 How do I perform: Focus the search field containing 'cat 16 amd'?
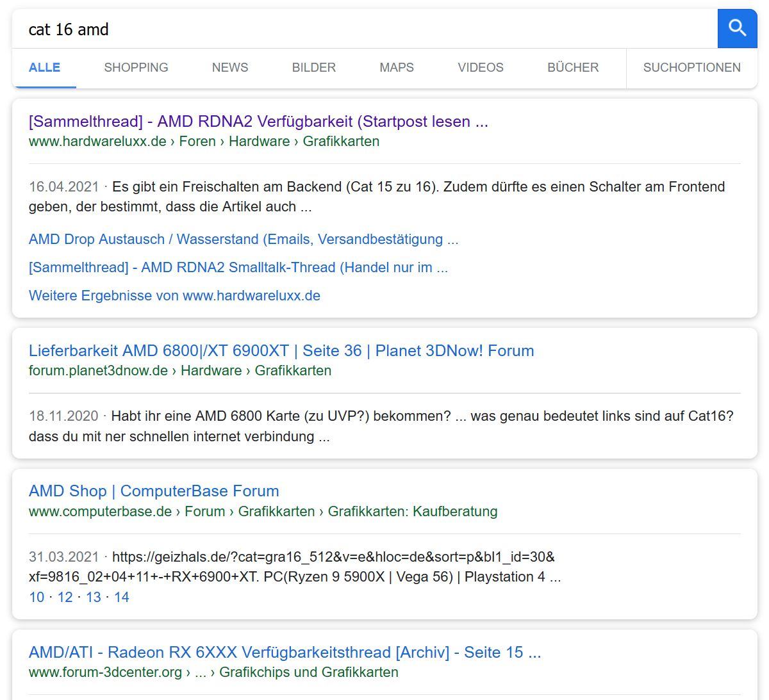point(365,29)
